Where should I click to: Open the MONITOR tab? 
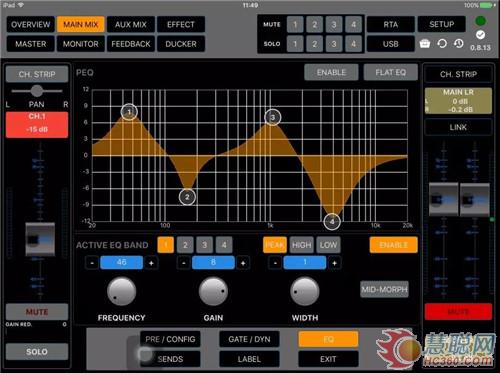pyautogui.click(x=81, y=44)
